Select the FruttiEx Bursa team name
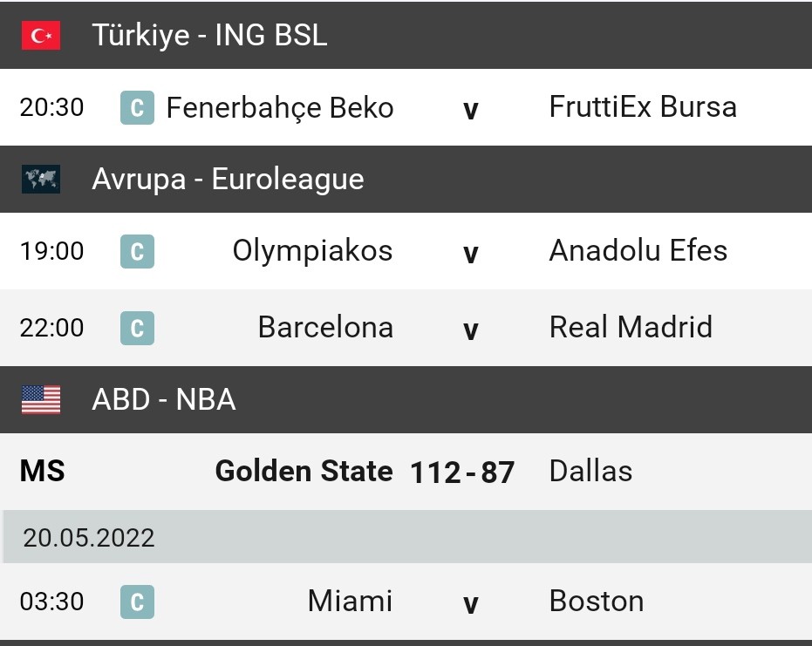 pos(643,106)
